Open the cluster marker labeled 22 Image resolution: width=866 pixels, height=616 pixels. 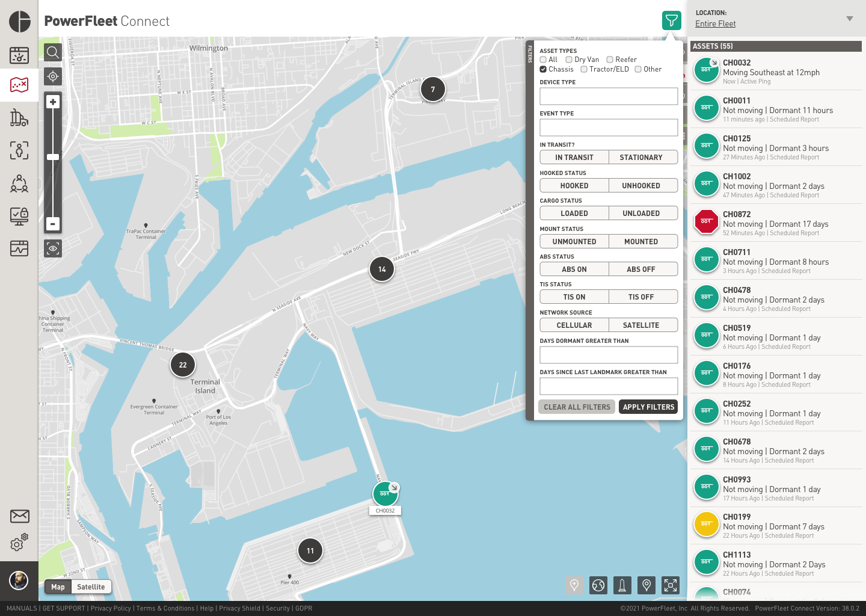[x=183, y=365]
